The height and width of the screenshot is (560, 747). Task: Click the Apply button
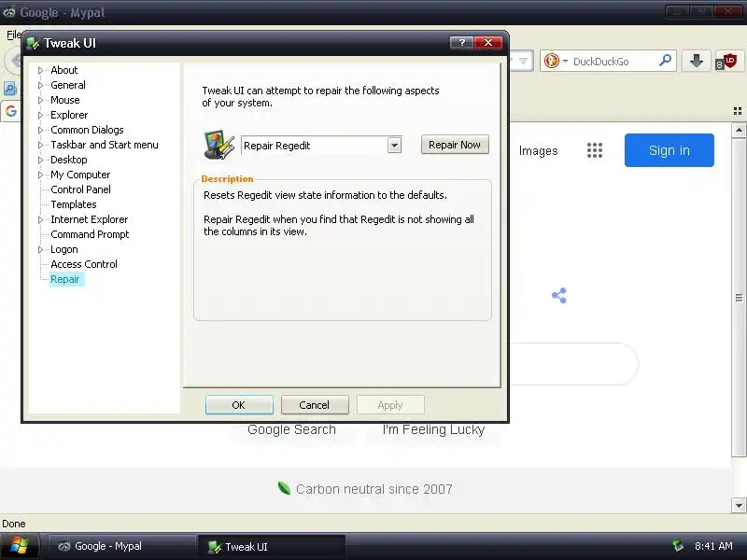click(x=390, y=405)
